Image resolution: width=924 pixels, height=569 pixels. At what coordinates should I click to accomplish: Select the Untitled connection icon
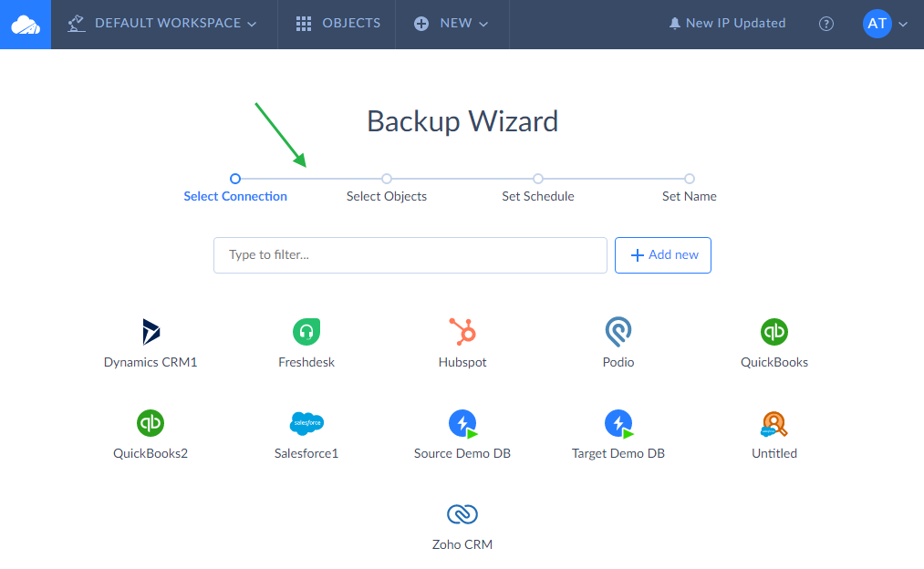773,423
